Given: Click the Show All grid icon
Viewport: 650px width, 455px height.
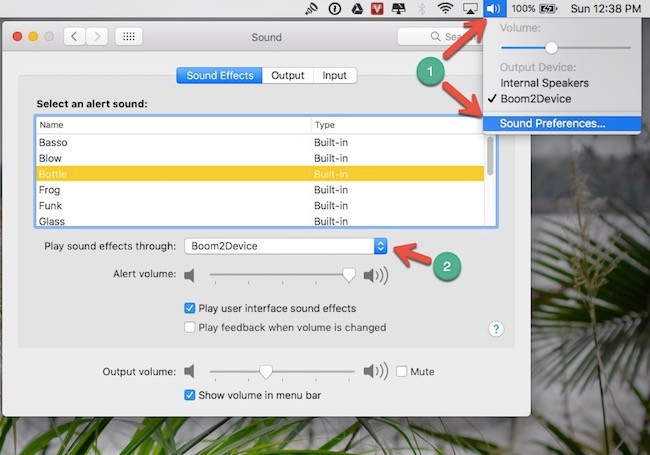Looking at the screenshot, I should [127, 37].
